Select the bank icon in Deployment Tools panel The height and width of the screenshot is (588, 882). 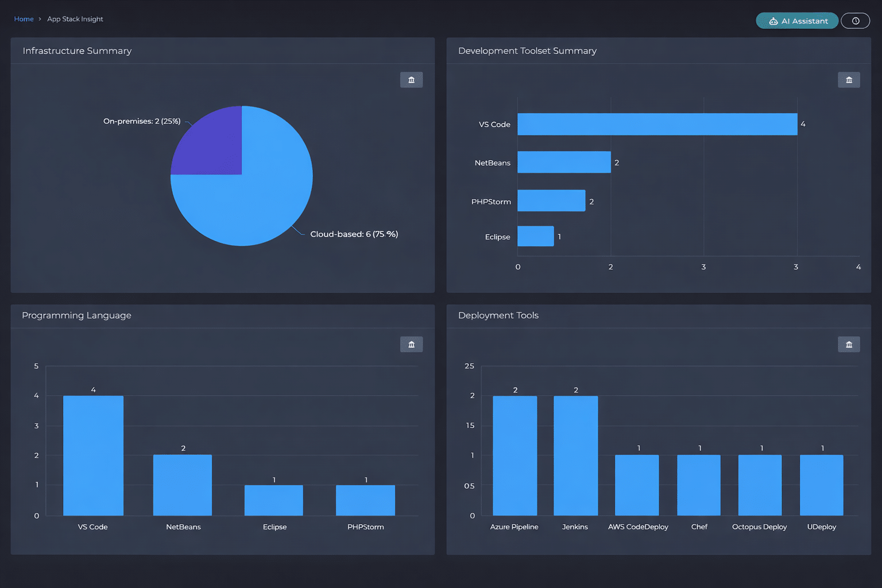pos(849,345)
